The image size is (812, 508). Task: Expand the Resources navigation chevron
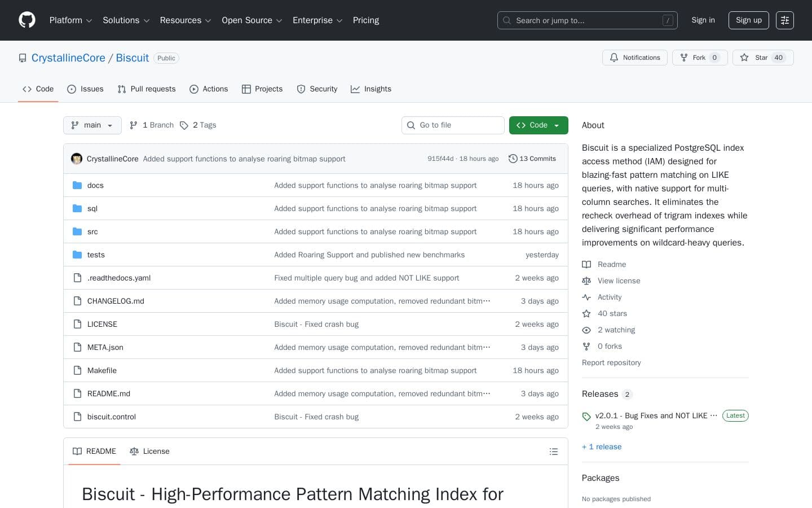coord(208,20)
